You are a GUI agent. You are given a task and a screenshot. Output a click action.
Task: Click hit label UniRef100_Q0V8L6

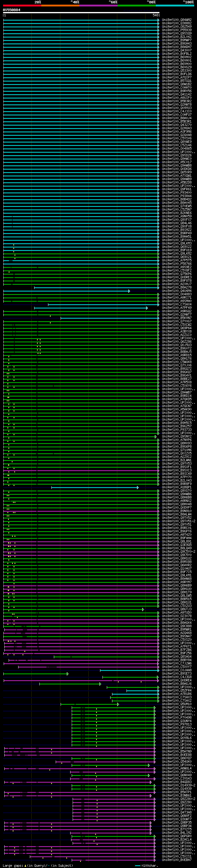[177, 737]
